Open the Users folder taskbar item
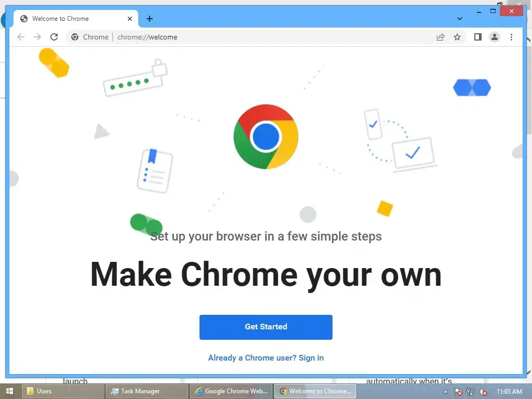 tap(63, 391)
